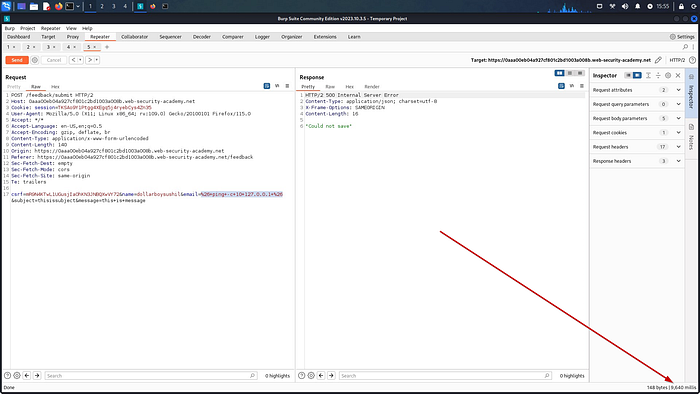Switch to the Collaborator tab
Viewport: 700px width, 394px height.
pos(134,37)
